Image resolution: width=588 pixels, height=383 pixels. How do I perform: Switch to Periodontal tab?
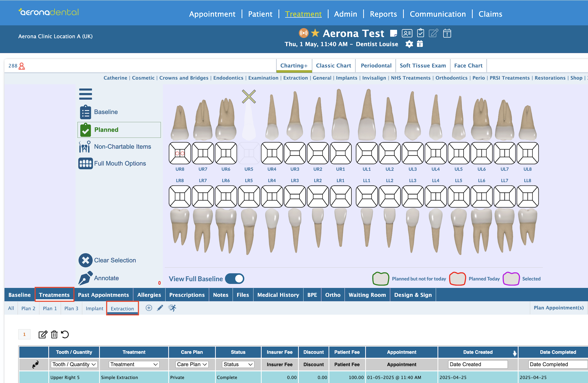click(376, 66)
